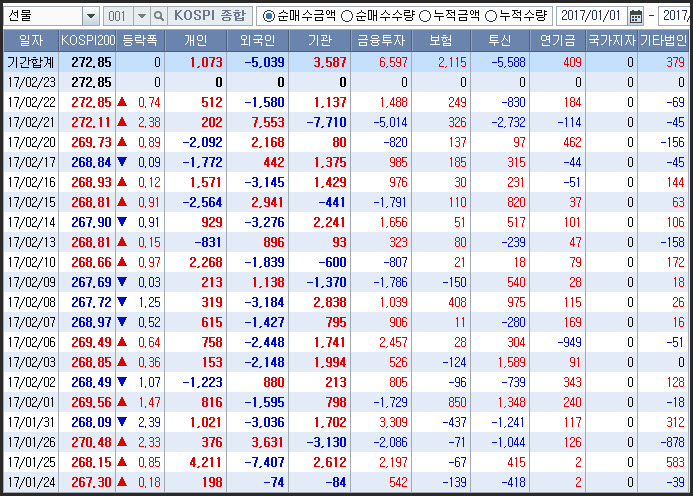Click the date cell 17/02/10
This screenshot has height=496, width=693.
pos(31,262)
